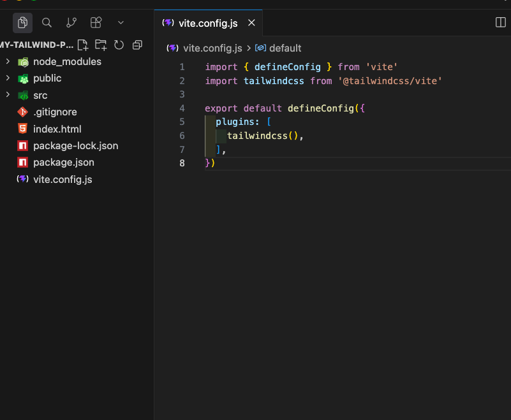Open the Source Control icon

coord(71,22)
